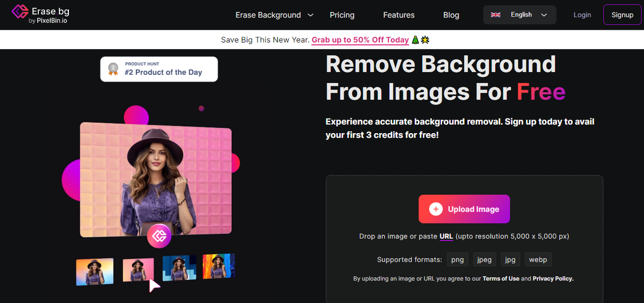Open the Pricing page

coord(342,15)
